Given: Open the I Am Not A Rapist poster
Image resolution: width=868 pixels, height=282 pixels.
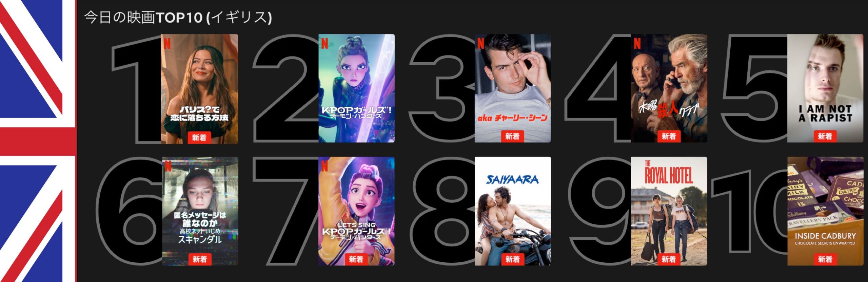Looking at the screenshot, I should pos(825,88).
